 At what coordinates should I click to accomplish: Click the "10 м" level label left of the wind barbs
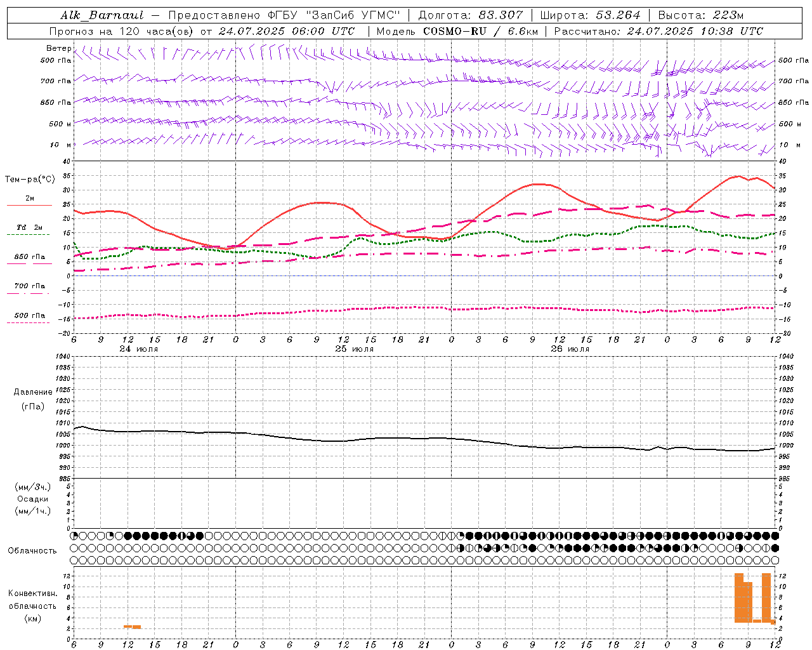60,145
